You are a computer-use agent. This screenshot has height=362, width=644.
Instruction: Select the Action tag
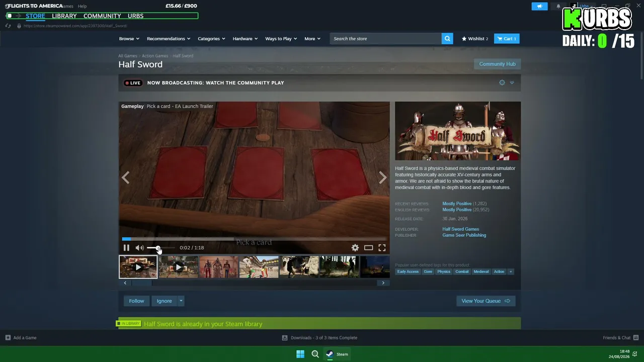coord(499,271)
